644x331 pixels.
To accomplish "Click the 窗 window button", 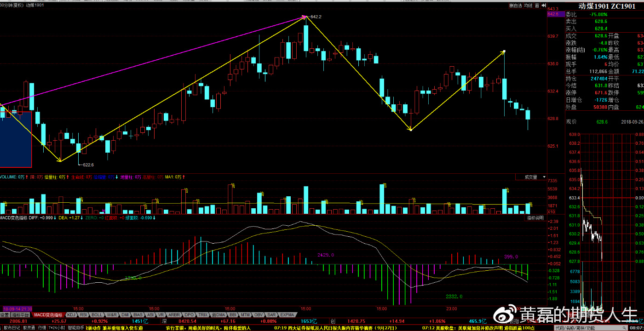I will [x=536, y=6].
